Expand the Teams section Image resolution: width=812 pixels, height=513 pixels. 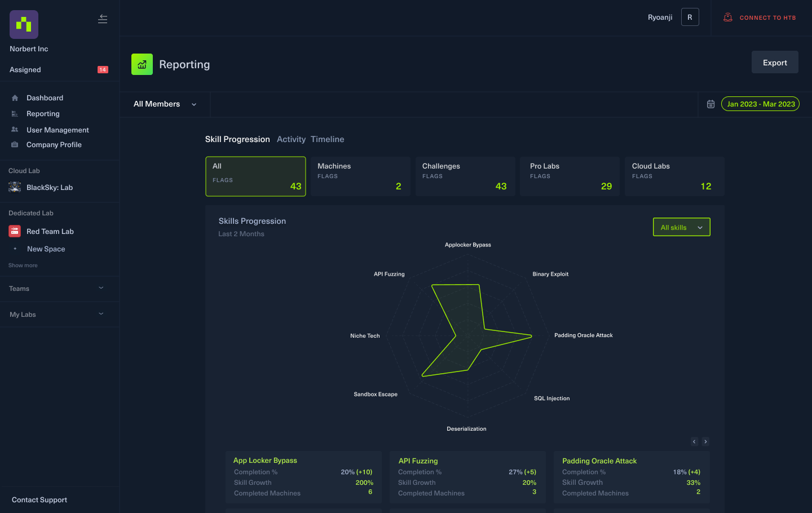(x=101, y=288)
